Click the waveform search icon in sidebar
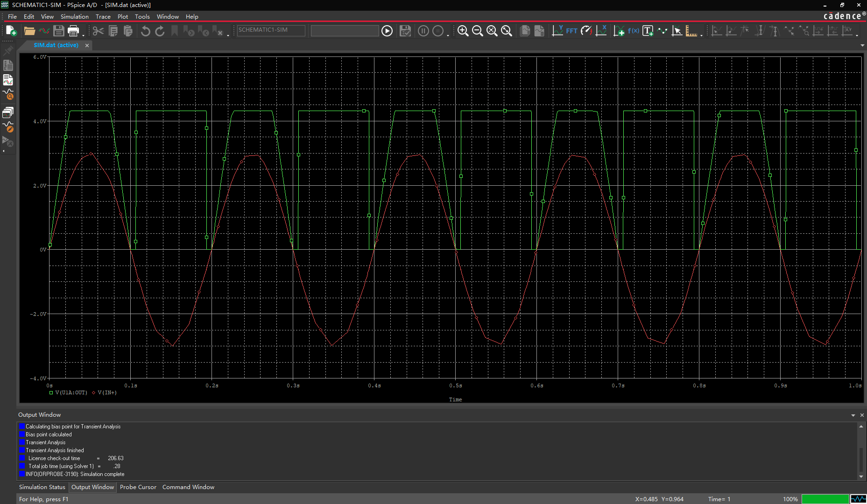 (x=8, y=95)
